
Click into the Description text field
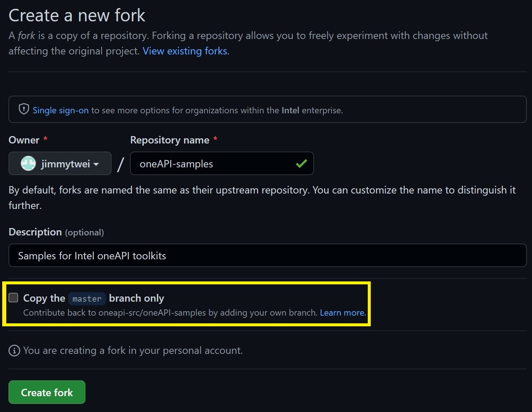pos(268,255)
